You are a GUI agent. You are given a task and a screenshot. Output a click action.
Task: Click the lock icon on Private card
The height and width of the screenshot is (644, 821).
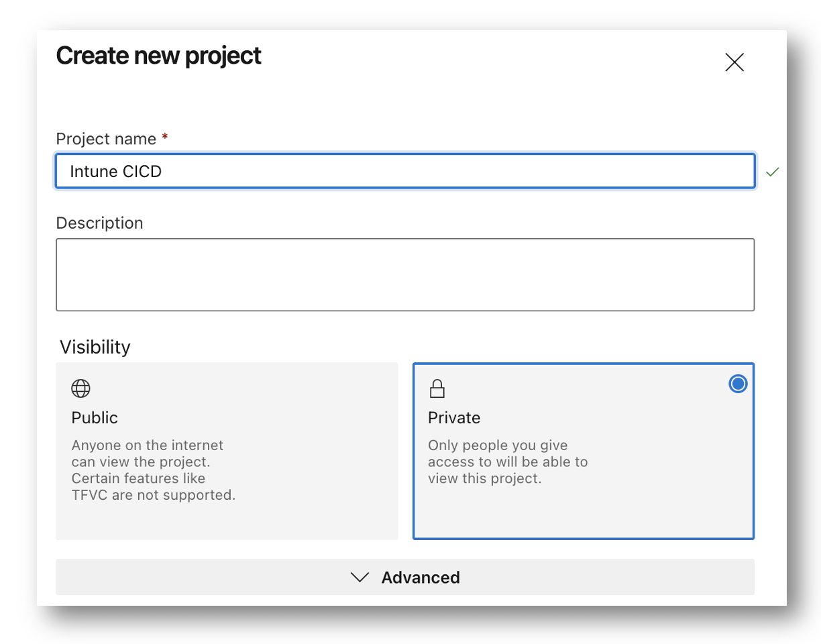tap(437, 388)
